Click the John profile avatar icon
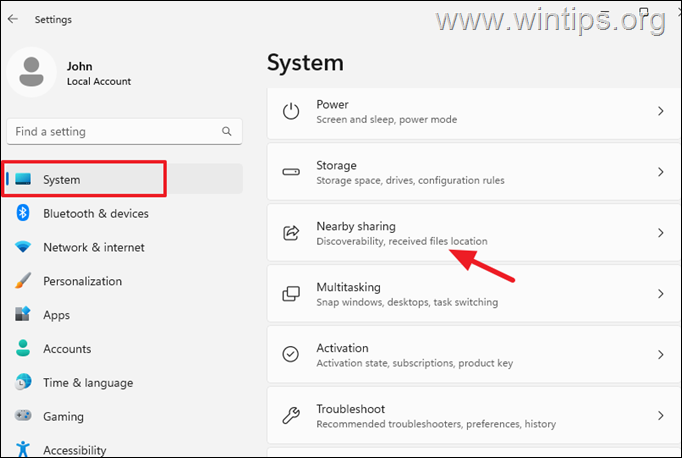The height and width of the screenshot is (458, 682). (32, 72)
